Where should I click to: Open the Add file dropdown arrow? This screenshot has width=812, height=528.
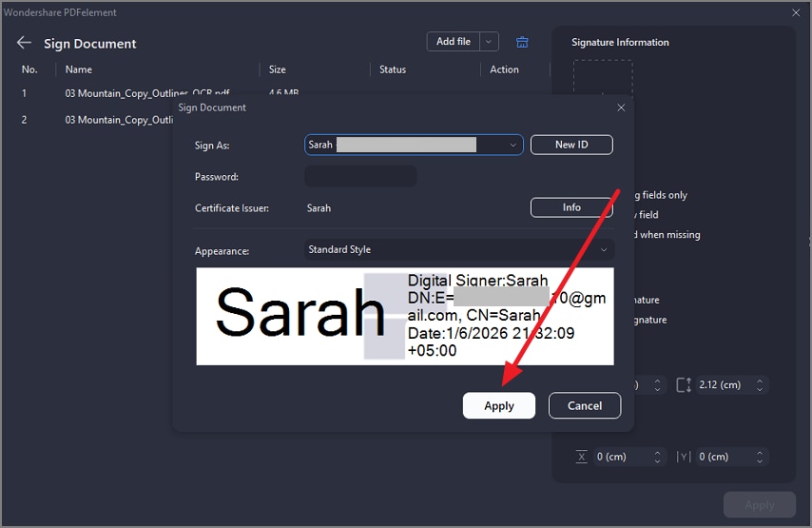(489, 42)
